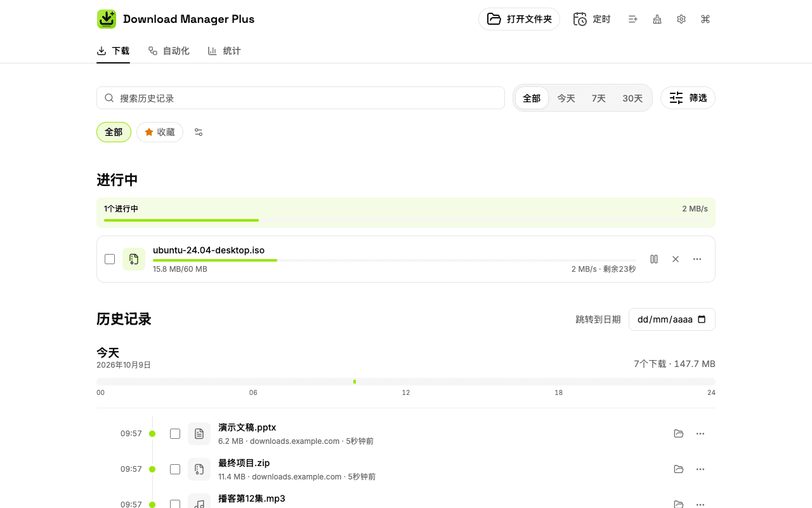Click the broom cleanup icon in header

[x=657, y=19]
